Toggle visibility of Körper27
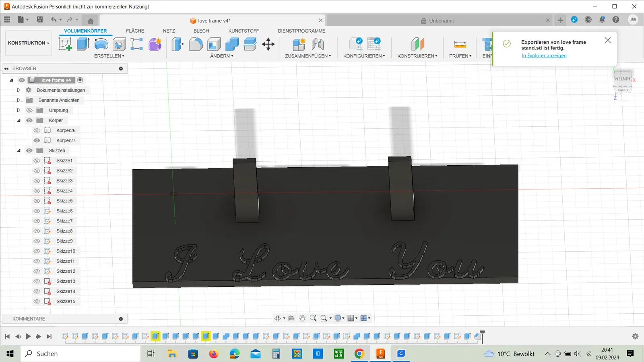Image resolution: width=644 pixels, height=362 pixels. (x=37, y=140)
